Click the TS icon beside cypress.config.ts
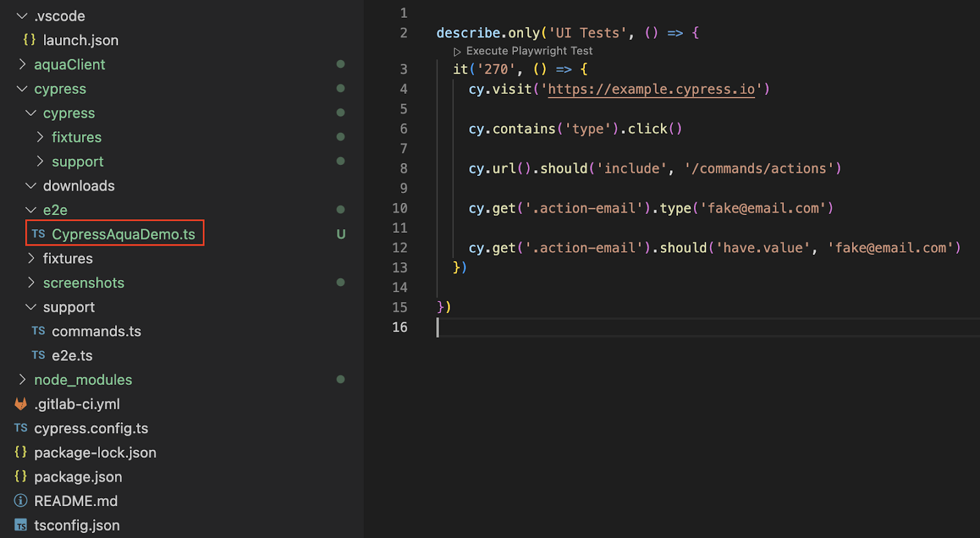Image resolution: width=980 pixels, height=538 pixels. [21, 428]
